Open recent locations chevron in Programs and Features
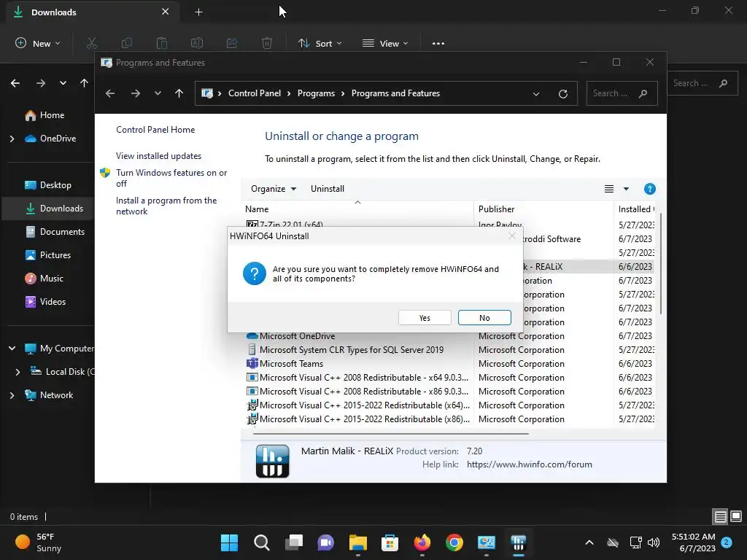Image resolution: width=747 pixels, height=560 pixels. click(158, 93)
